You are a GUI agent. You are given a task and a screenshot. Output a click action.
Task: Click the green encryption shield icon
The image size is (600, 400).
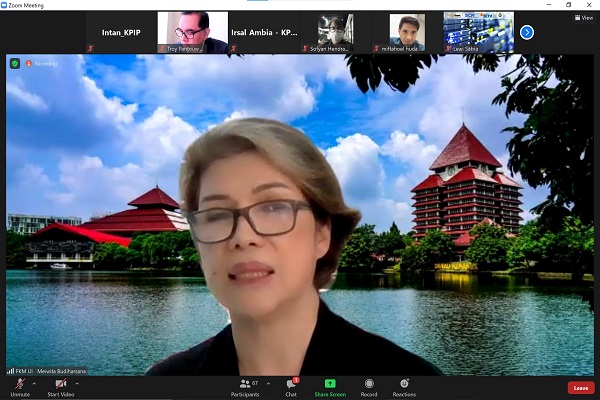click(14, 63)
